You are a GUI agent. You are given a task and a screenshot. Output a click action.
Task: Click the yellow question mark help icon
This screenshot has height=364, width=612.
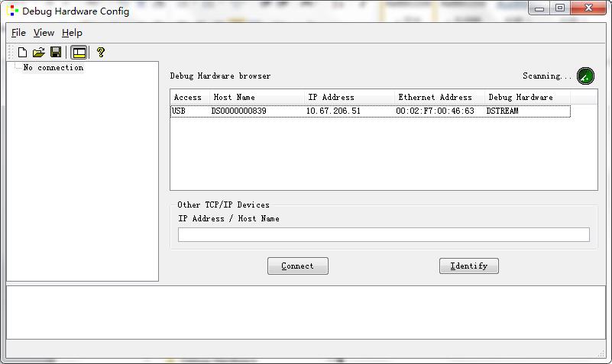click(x=100, y=52)
